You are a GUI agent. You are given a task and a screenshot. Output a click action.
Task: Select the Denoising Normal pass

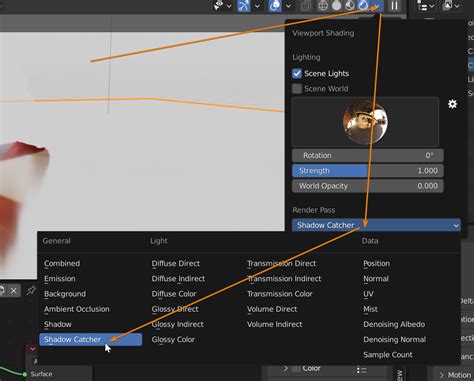click(x=394, y=339)
